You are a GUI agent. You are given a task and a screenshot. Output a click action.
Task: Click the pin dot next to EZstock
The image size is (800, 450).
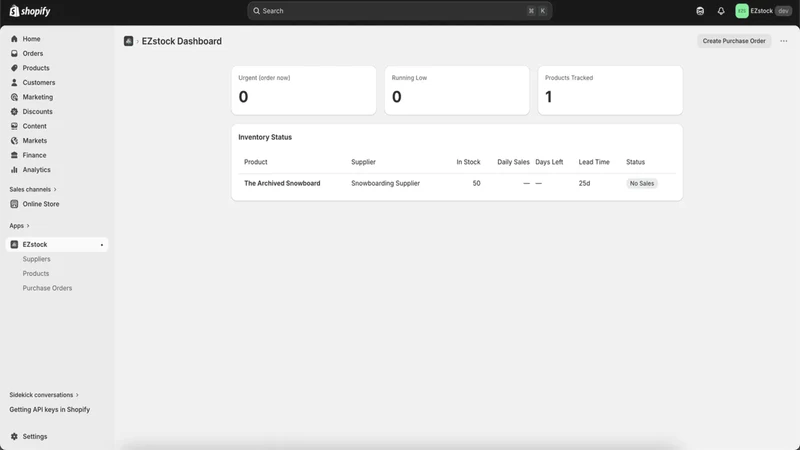coord(102,245)
